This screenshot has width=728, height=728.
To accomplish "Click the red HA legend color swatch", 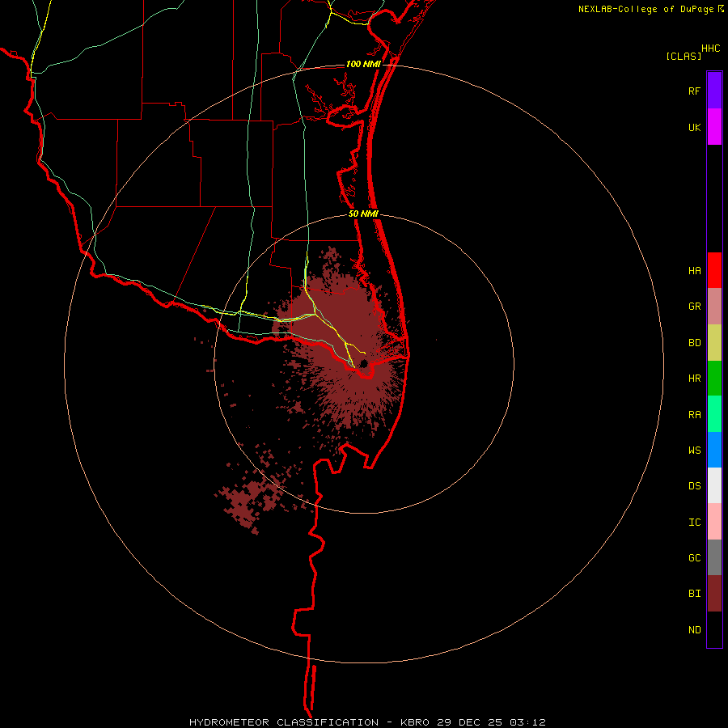I will [714, 270].
